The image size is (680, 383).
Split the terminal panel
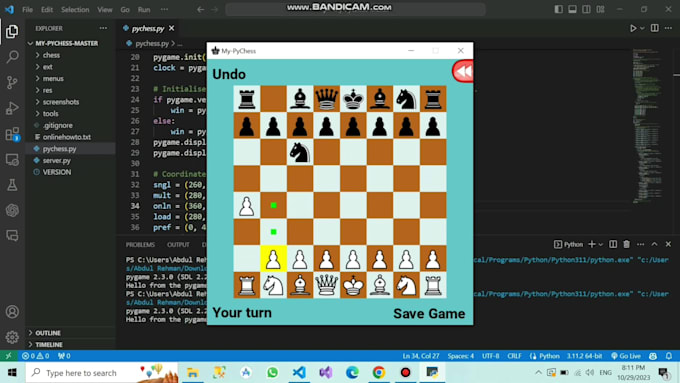point(613,244)
